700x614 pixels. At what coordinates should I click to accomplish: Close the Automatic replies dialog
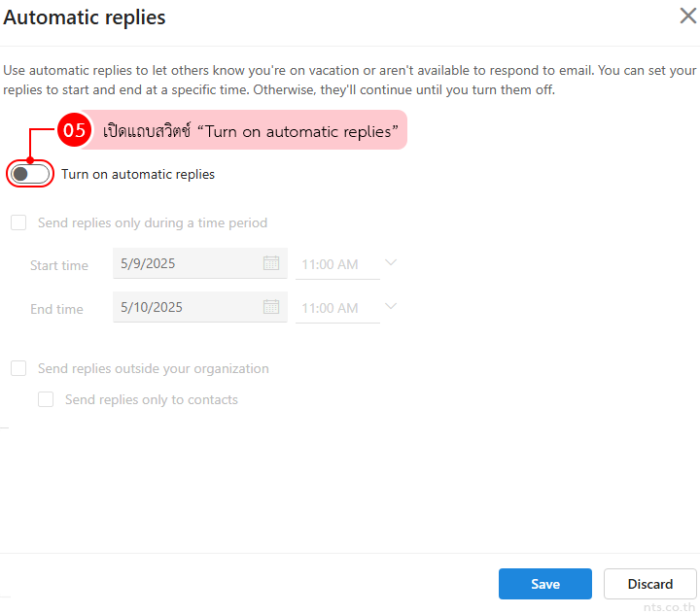[x=688, y=16]
